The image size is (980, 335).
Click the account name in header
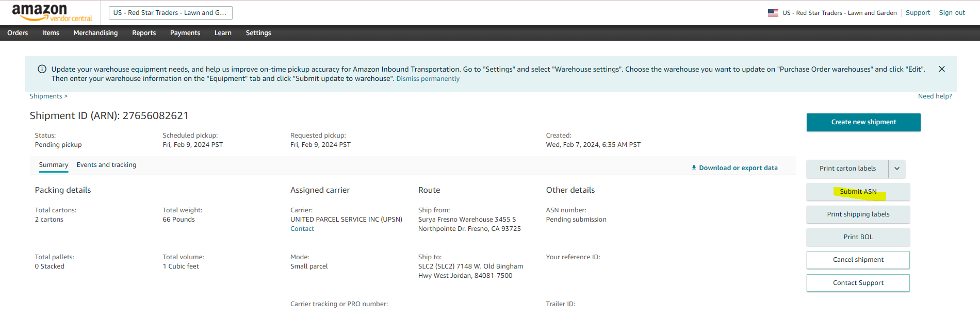click(x=840, y=13)
